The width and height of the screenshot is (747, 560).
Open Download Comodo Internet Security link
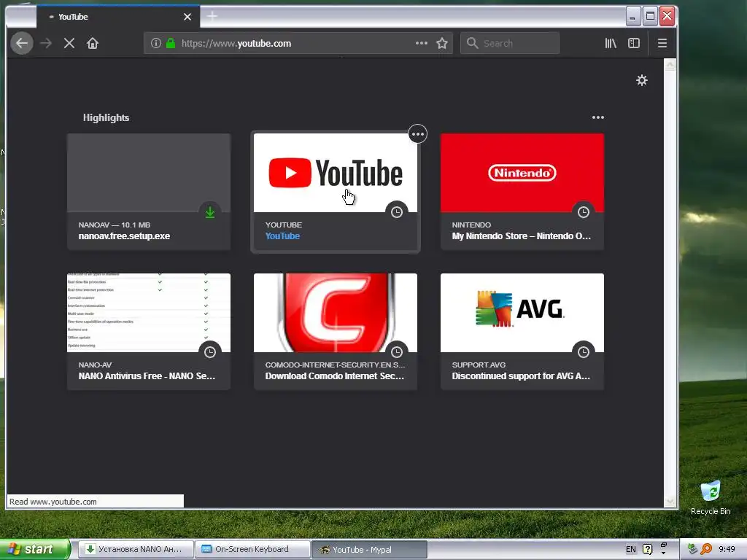[x=334, y=376]
